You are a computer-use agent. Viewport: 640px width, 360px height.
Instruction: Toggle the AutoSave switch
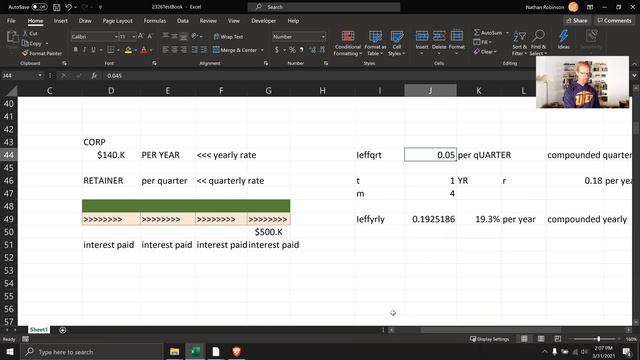point(39,7)
